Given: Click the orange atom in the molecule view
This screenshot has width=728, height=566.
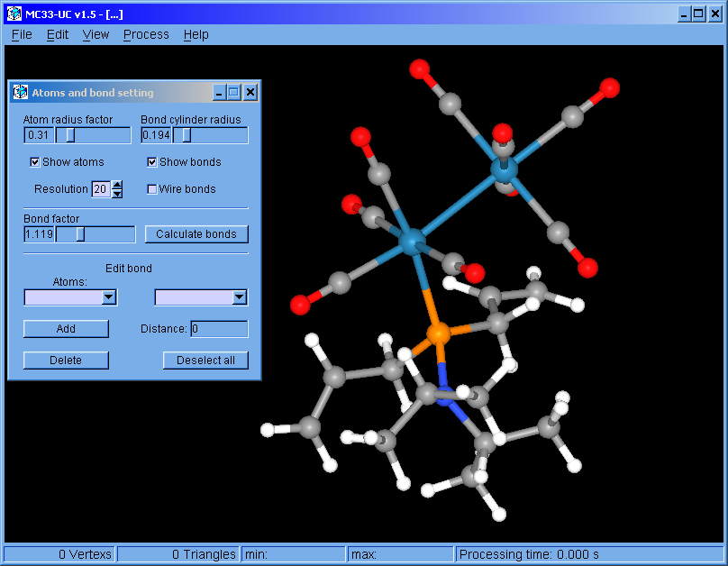Looking at the screenshot, I should click(x=438, y=333).
